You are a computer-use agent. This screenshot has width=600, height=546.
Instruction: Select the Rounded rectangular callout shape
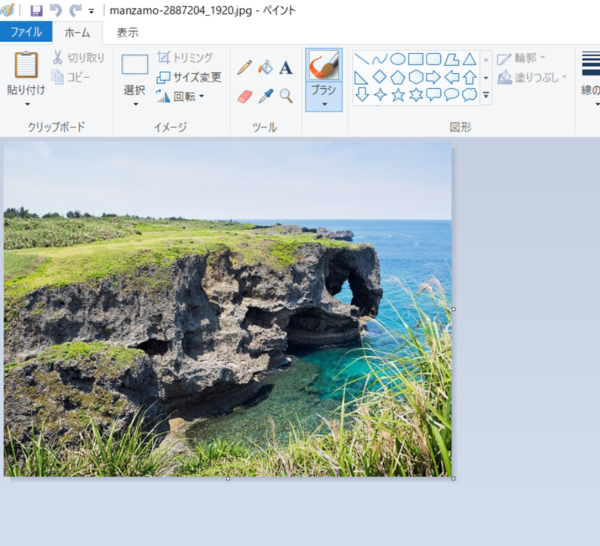[434, 95]
